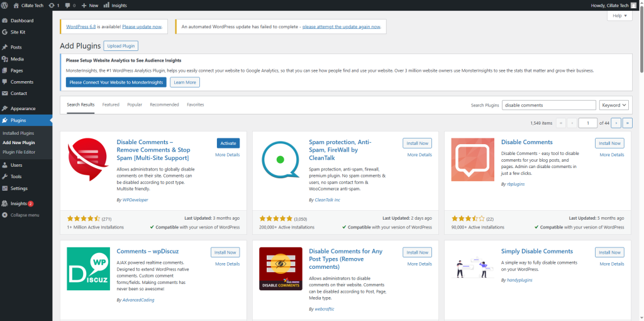Click the WordPress logo in admin bar

pos(5,5)
